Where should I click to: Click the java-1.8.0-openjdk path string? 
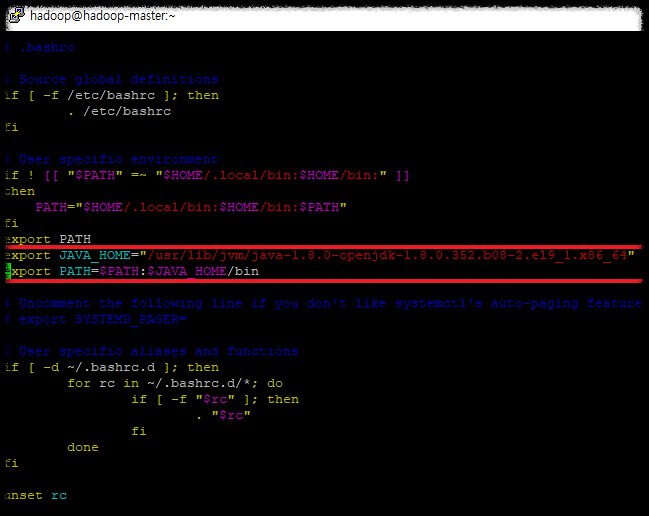(387, 255)
